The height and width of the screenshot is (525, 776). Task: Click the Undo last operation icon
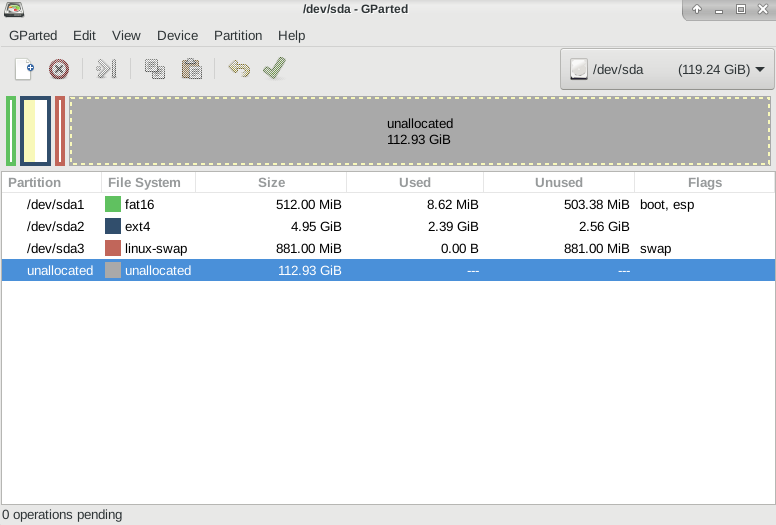coord(239,69)
